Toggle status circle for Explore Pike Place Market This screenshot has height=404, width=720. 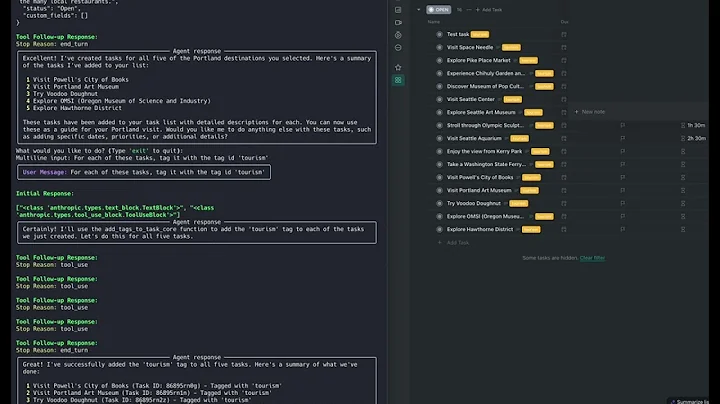(439, 60)
